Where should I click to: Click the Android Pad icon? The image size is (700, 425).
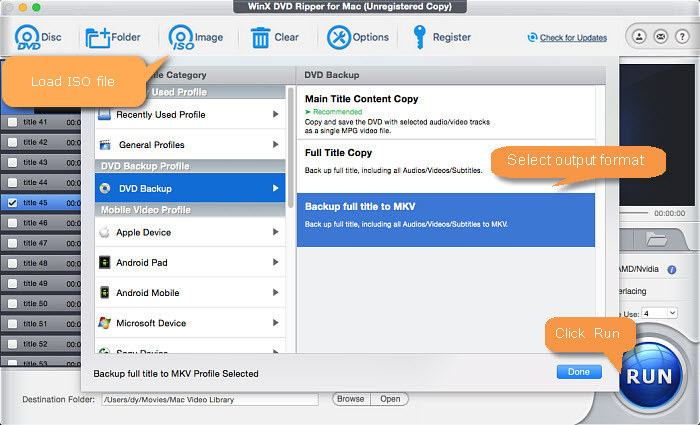pos(104,262)
